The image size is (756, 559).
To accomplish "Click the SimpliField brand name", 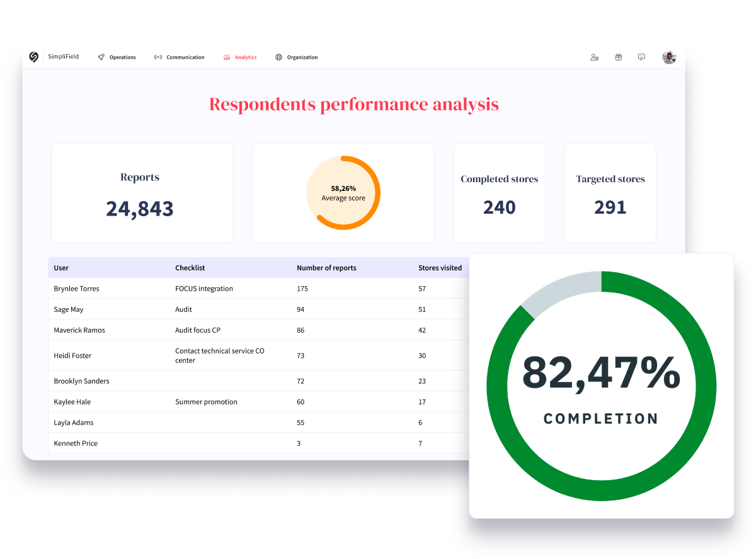I will [x=64, y=57].
